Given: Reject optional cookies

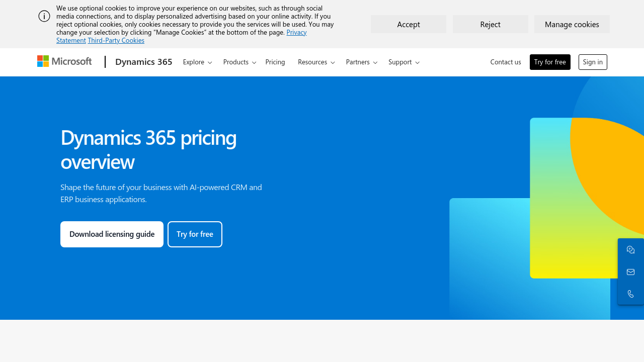Looking at the screenshot, I should [491, 24].
